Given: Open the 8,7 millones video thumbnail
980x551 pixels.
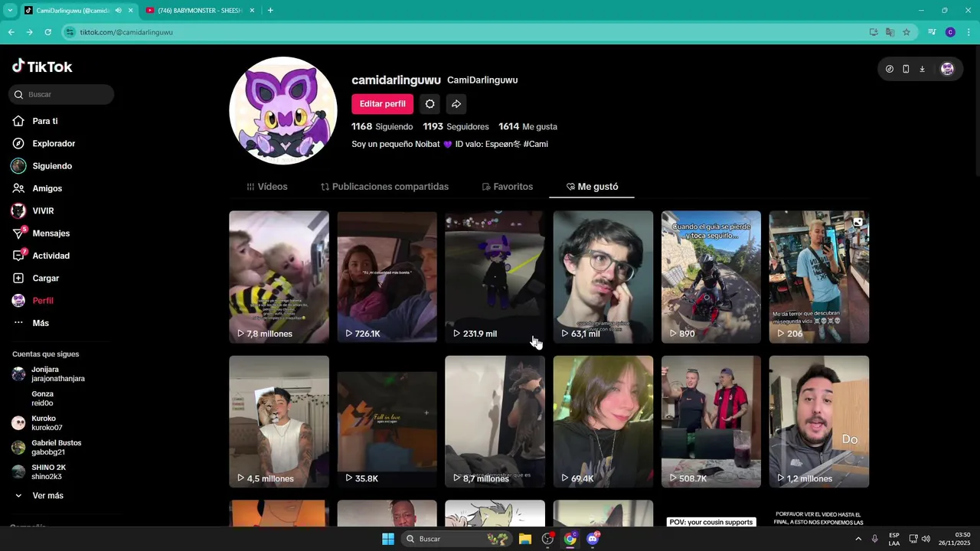Looking at the screenshot, I should 495,422.
